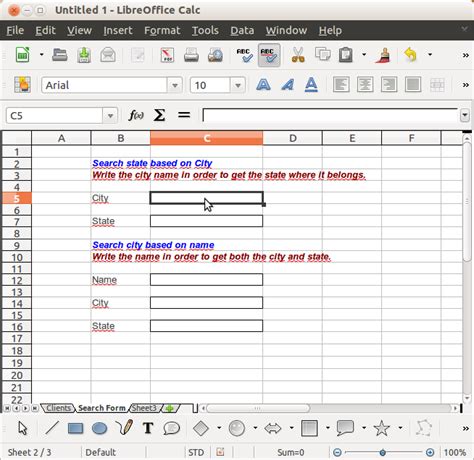Screen dimensions: 474x460
Task: Select the Format Paintbrush
Action: [383, 55]
